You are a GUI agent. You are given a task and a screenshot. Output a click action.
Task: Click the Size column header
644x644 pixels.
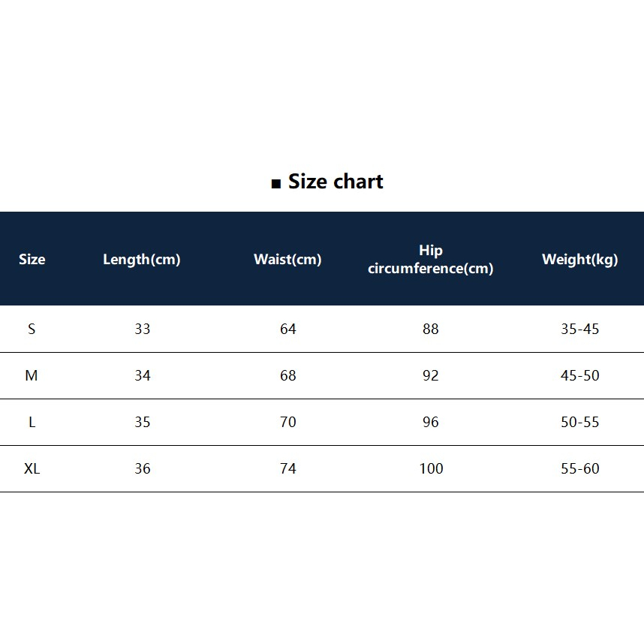coord(32,260)
